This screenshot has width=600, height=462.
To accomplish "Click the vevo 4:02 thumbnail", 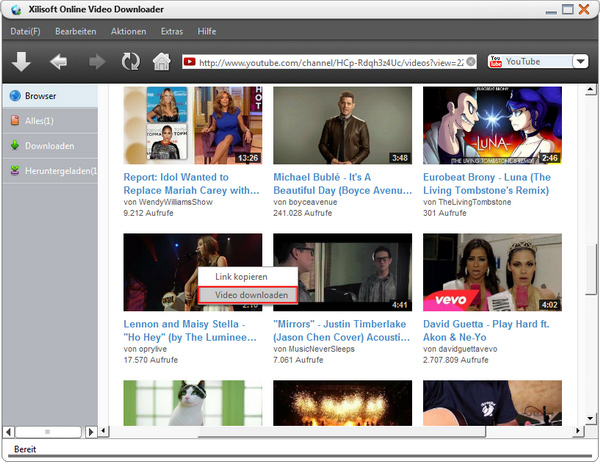I will pos(492,272).
